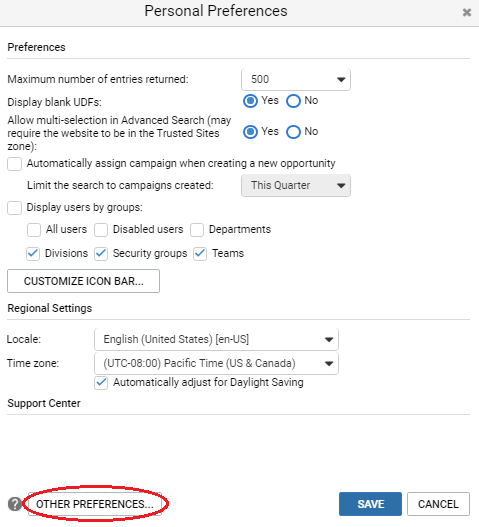Image resolution: width=479 pixels, height=527 pixels.
Task: Check the Disabled users option
Action: [x=101, y=230]
